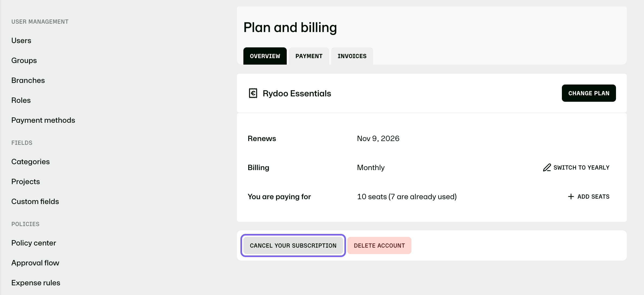Open the Payment tab
This screenshot has width=644, height=295.
[309, 56]
